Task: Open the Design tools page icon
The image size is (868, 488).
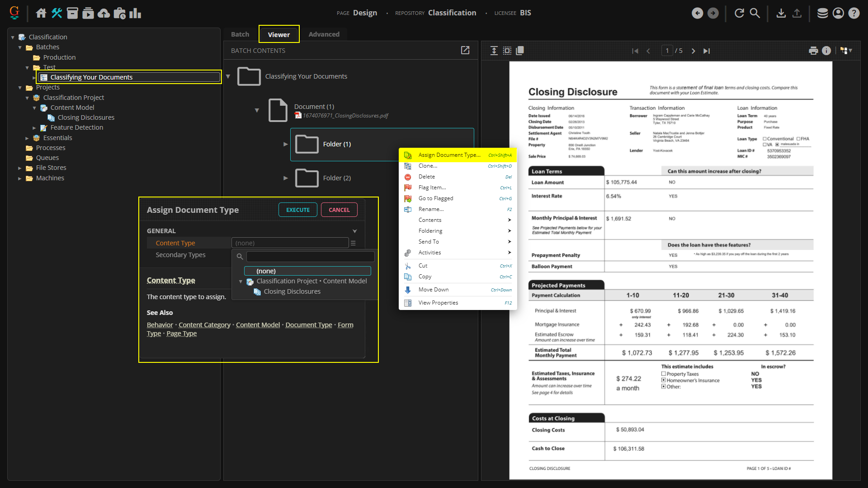Action: click(57, 13)
